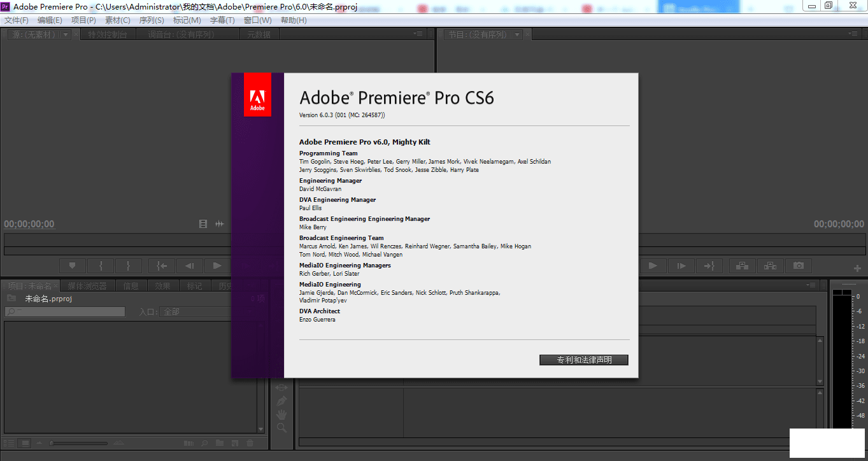Click Project panel scrollbar down arrow
This screenshot has height=461, width=868.
tap(260, 429)
